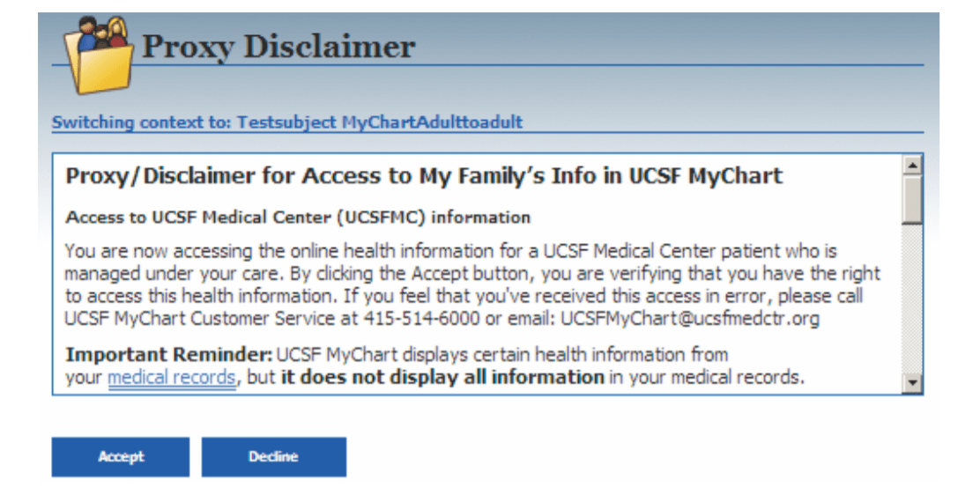Click the bold 'it does not display all information' text

pyautogui.click(x=436, y=379)
